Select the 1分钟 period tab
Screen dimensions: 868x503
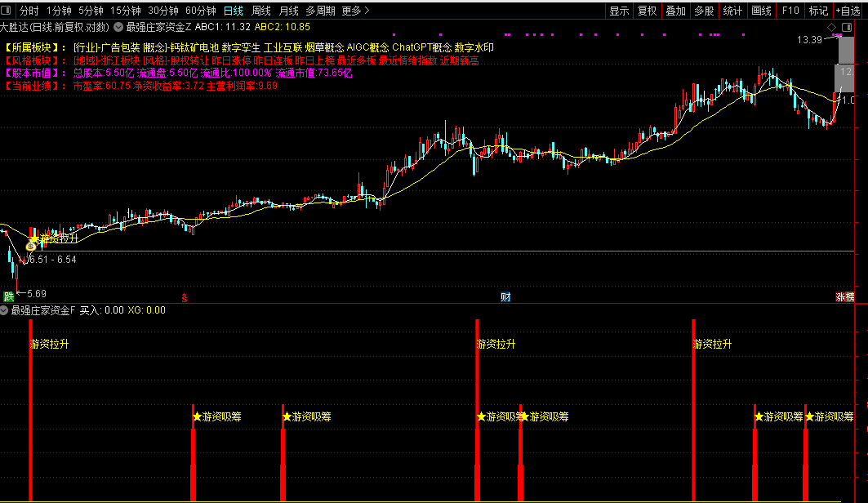pos(59,11)
